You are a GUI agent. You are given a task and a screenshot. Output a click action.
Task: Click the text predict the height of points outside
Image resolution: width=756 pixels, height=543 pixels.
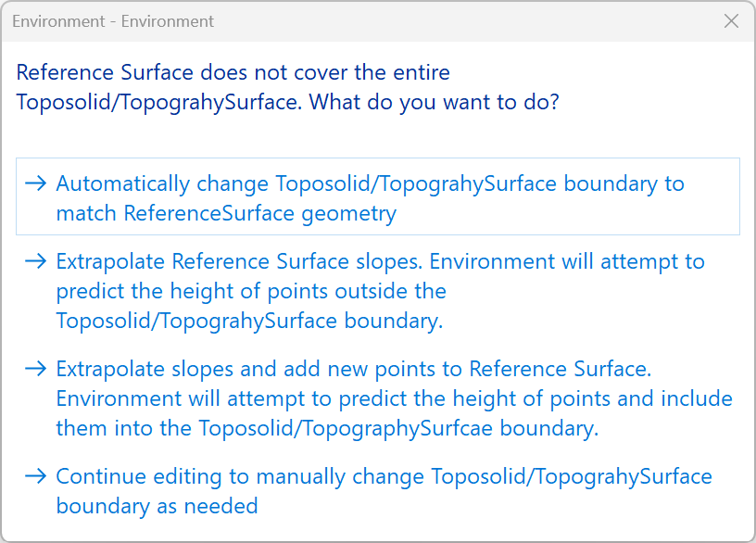pyautogui.click(x=251, y=291)
